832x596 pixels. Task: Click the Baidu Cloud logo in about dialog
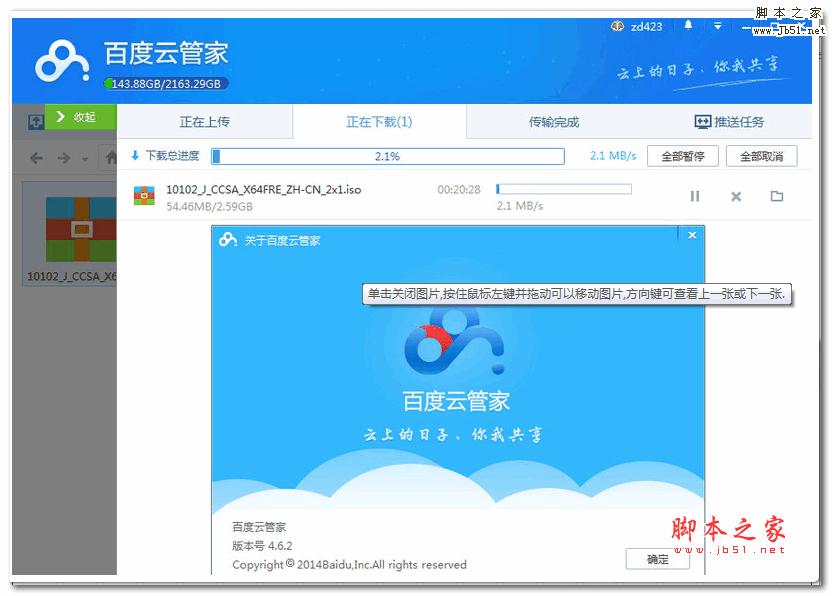coord(454,340)
